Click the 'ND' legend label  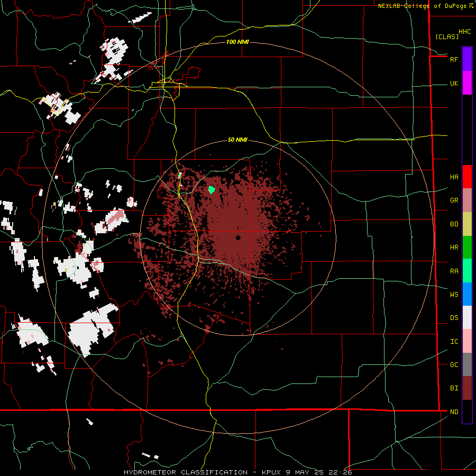[454, 412]
